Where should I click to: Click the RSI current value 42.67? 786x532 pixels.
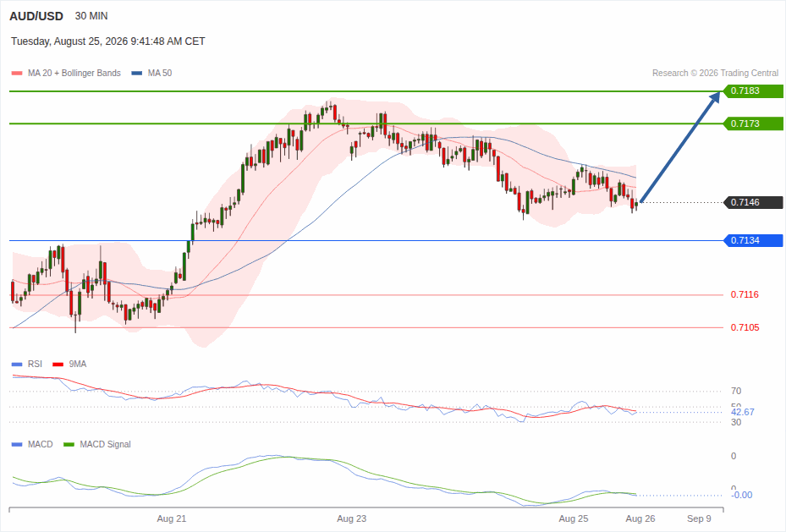coord(742,412)
